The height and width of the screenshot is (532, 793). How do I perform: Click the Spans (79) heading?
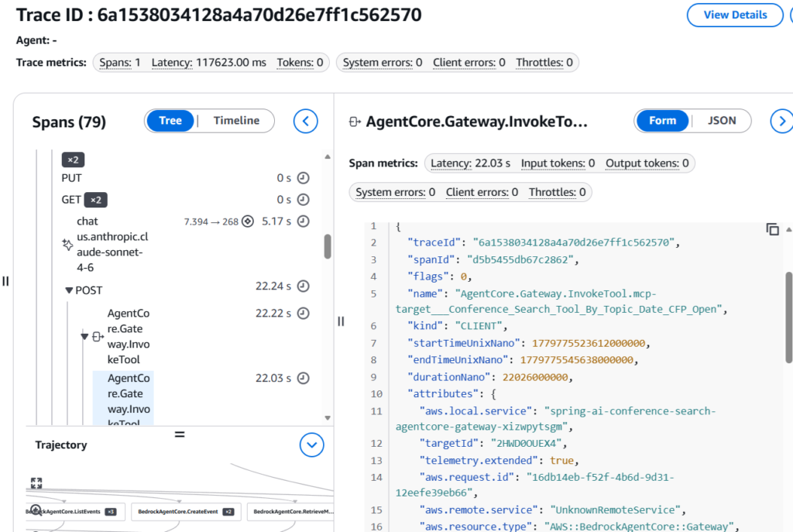point(69,122)
